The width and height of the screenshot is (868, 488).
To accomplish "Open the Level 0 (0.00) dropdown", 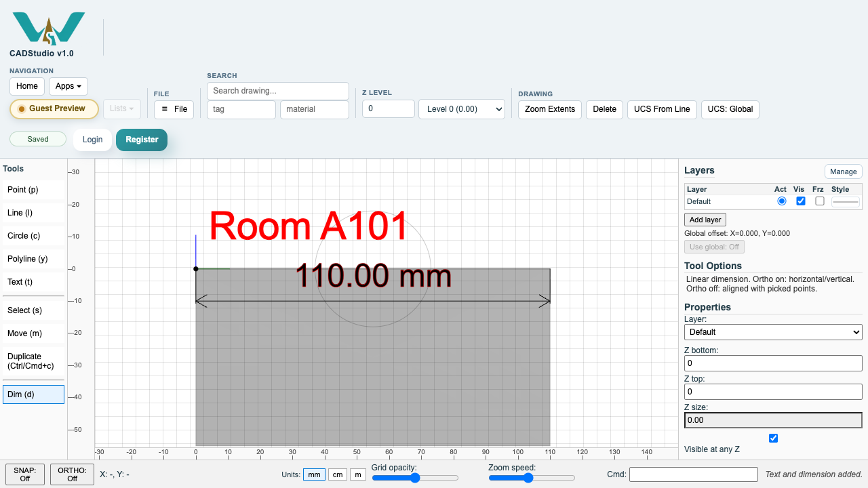I will pos(462,109).
